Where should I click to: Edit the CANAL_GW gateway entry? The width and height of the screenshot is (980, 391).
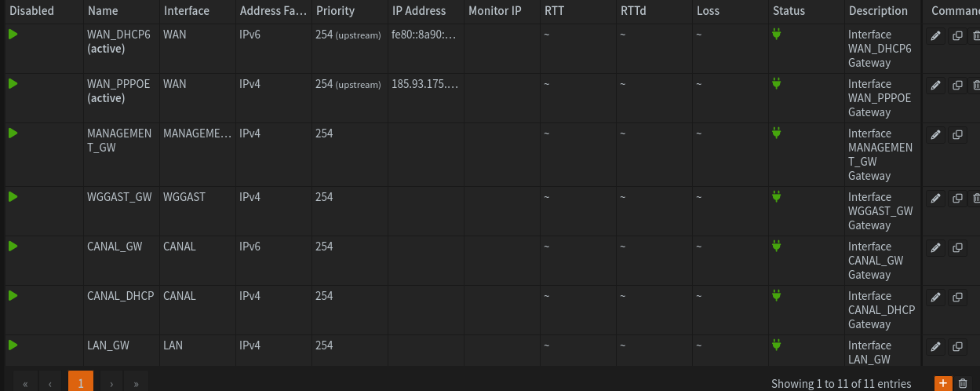[x=935, y=248]
